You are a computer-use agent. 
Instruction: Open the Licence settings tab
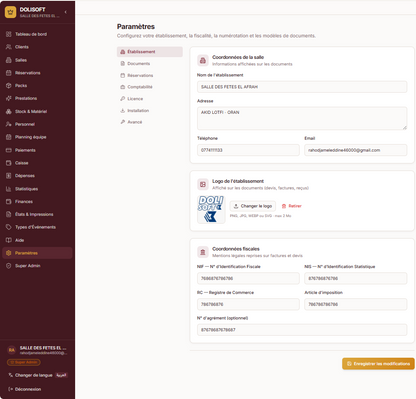pos(150,99)
